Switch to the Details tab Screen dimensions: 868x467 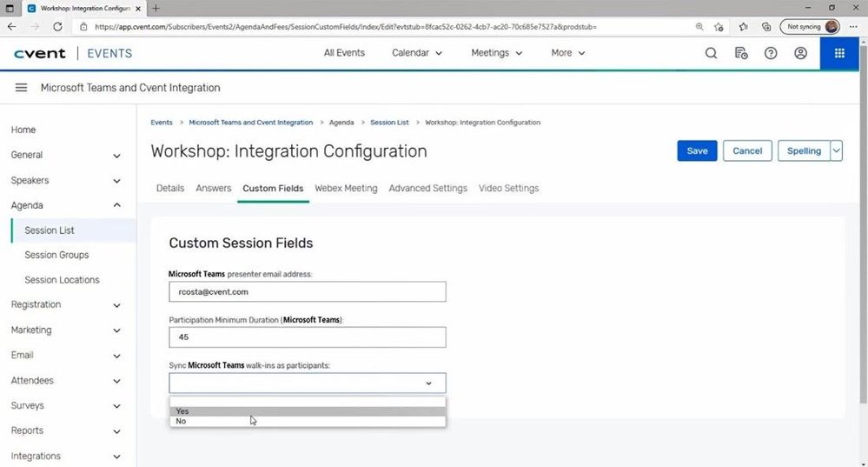tap(170, 189)
